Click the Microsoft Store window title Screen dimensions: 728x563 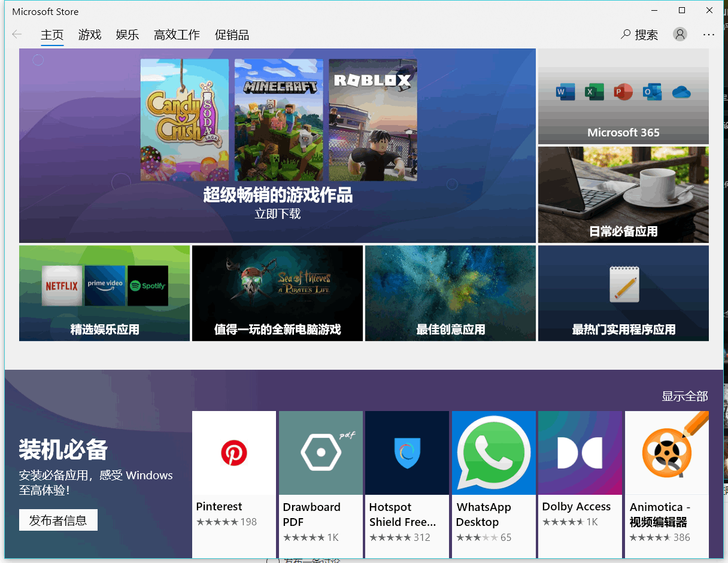point(45,11)
